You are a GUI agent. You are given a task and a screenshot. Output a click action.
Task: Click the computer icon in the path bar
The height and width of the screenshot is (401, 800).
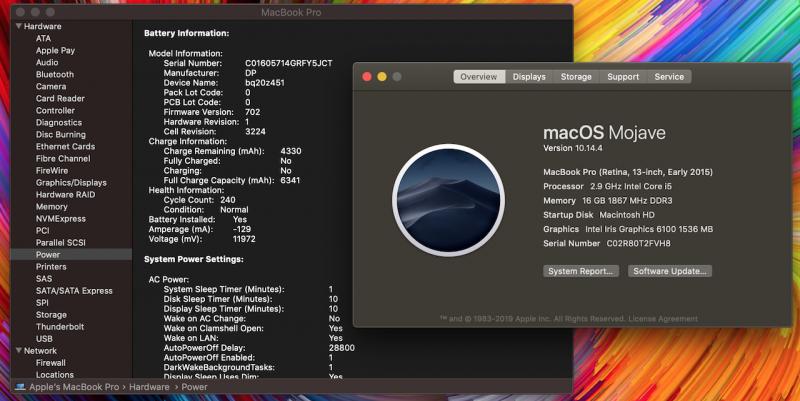[20, 387]
